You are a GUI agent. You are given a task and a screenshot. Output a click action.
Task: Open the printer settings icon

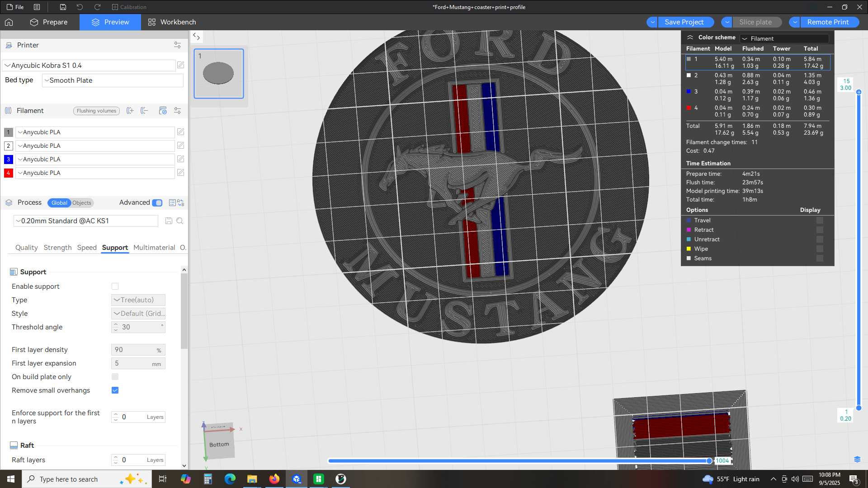177,45
